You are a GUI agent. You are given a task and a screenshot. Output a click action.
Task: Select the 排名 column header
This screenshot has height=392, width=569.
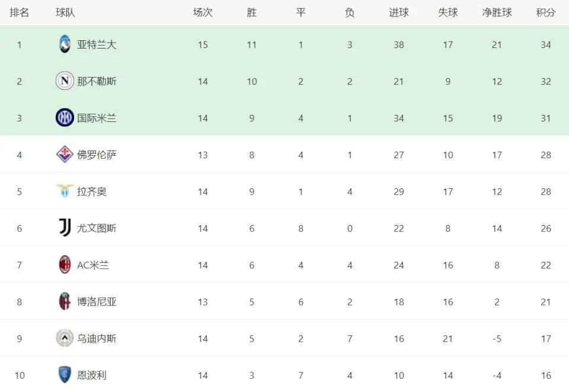(19, 12)
